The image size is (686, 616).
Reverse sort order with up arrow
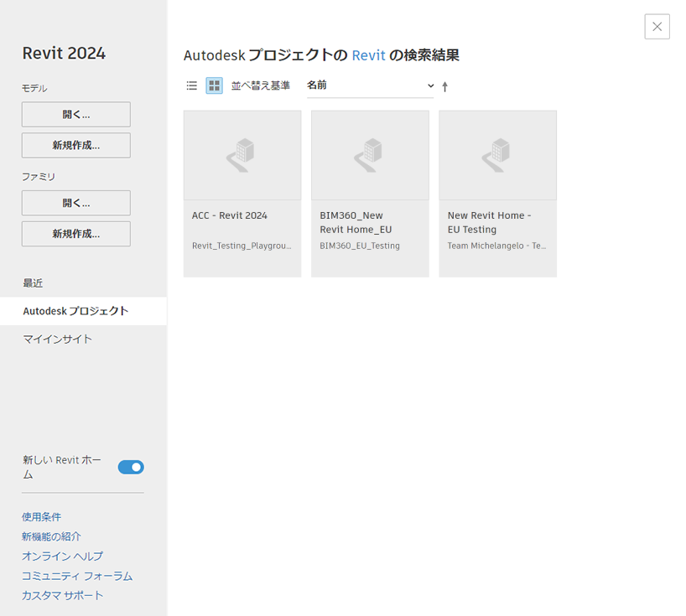[445, 86]
